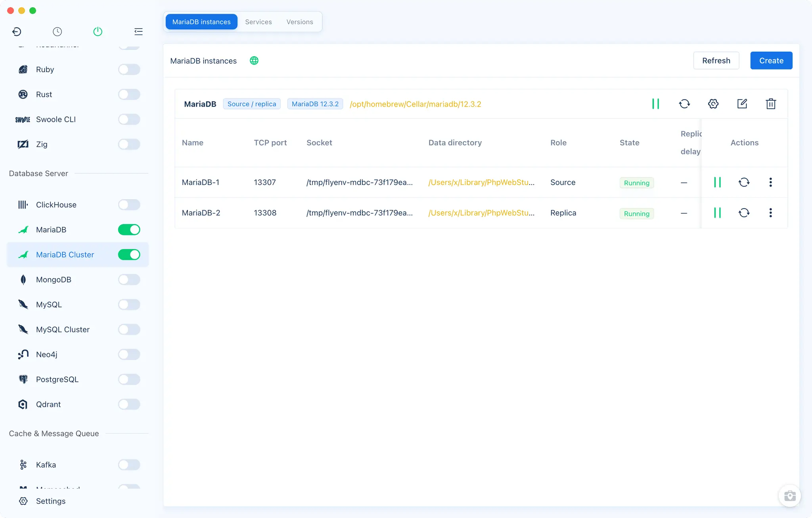This screenshot has height=518, width=812.
Task: Click the Source / replica tag
Action: (x=252, y=104)
